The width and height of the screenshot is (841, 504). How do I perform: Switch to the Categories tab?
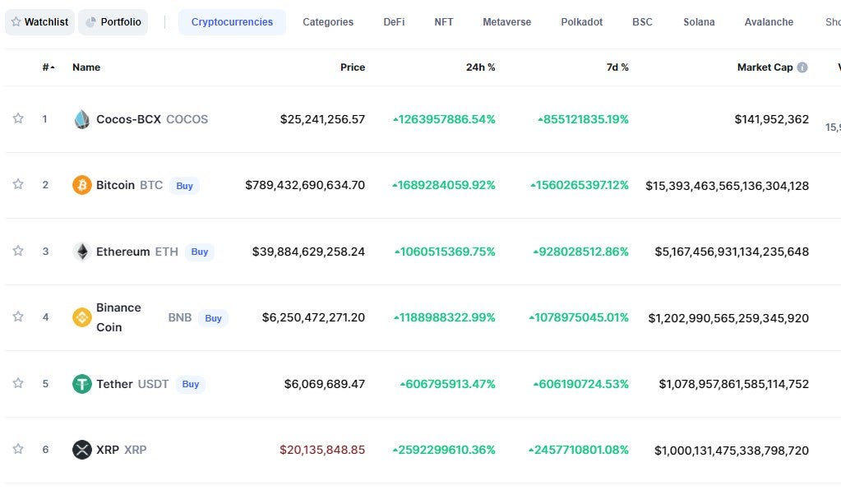point(328,22)
